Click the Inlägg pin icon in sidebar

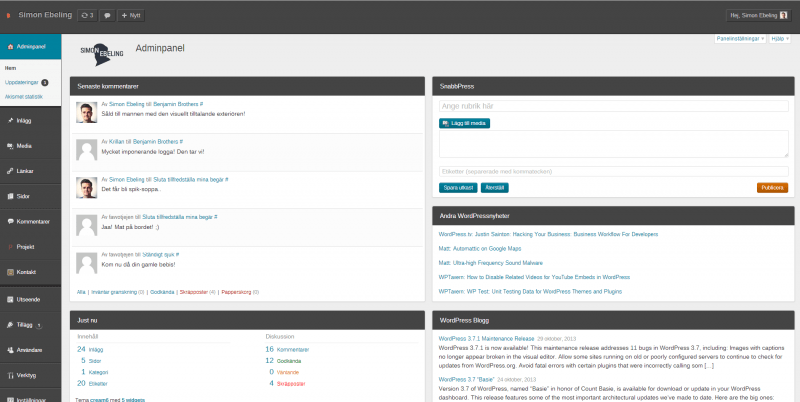(x=10, y=121)
